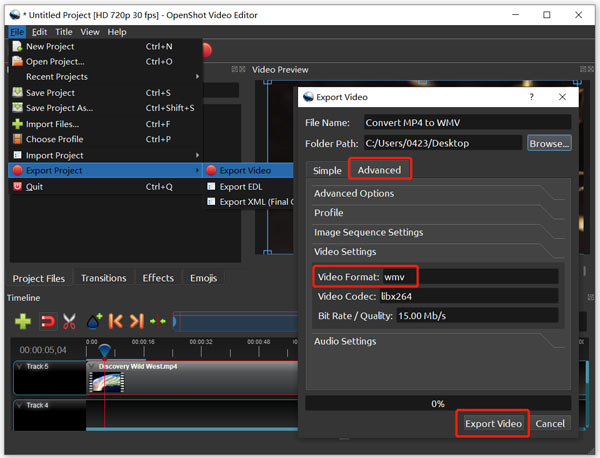Expand the Profile section
This screenshot has height=458, width=600.
pyautogui.click(x=438, y=213)
